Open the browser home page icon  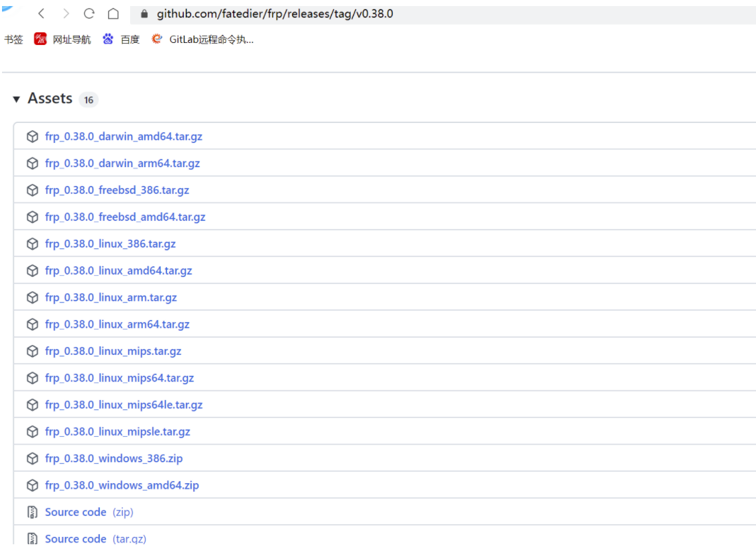[113, 13]
